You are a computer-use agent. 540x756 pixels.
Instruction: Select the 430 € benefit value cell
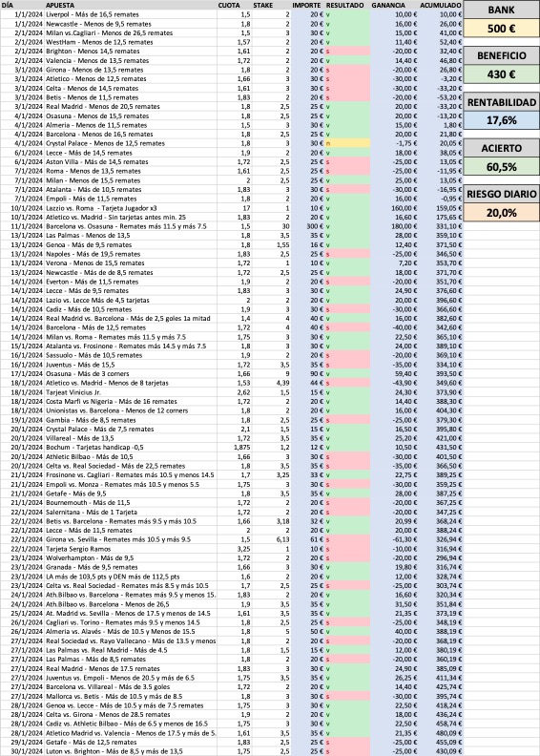pos(501,74)
